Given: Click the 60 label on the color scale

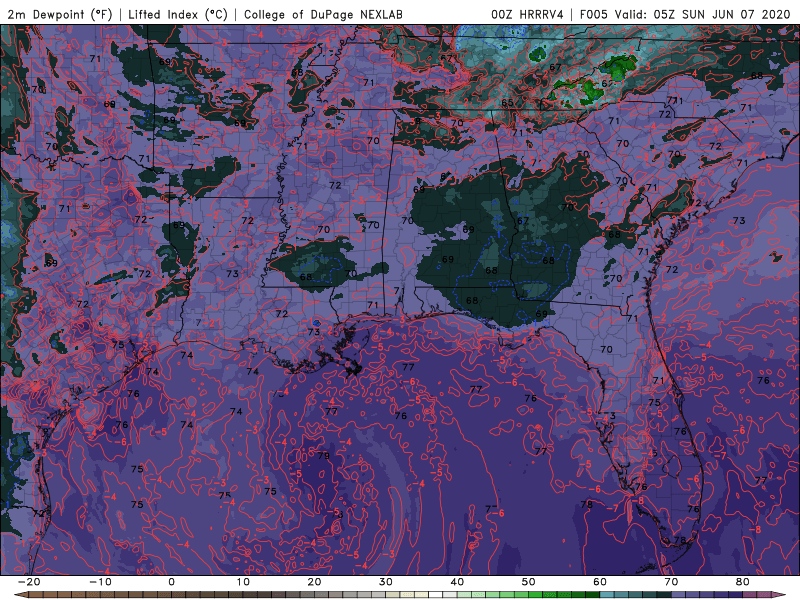Looking at the screenshot, I should click(600, 582).
